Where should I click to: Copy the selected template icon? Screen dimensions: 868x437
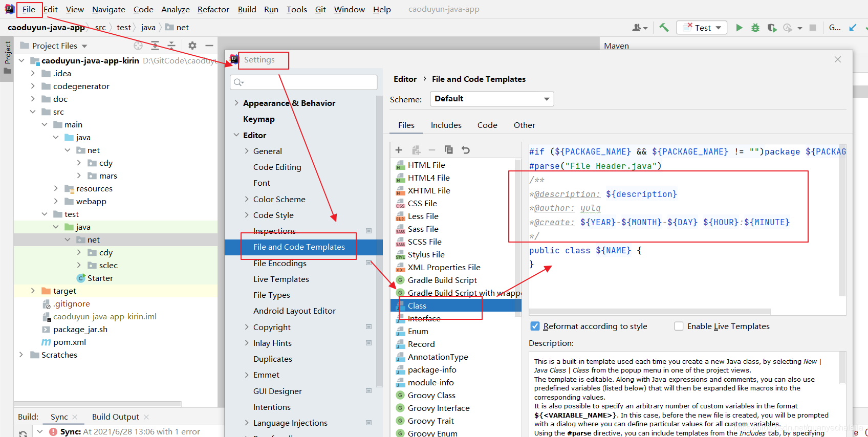pos(449,150)
